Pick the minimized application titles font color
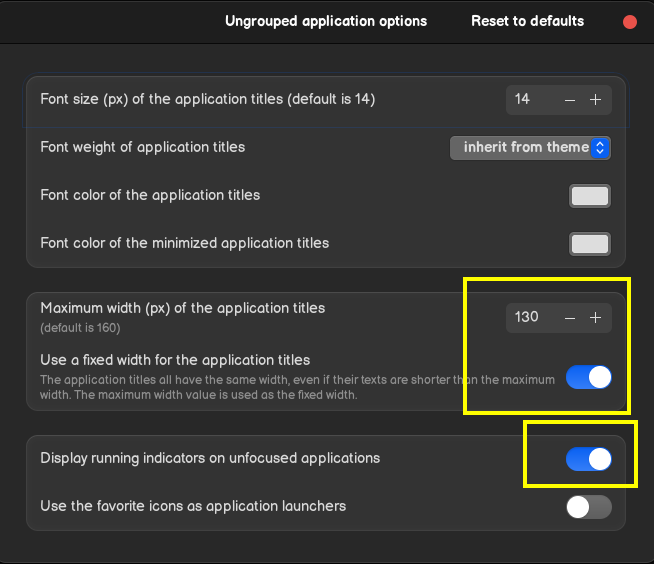This screenshot has height=564, width=654. [x=590, y=243]
